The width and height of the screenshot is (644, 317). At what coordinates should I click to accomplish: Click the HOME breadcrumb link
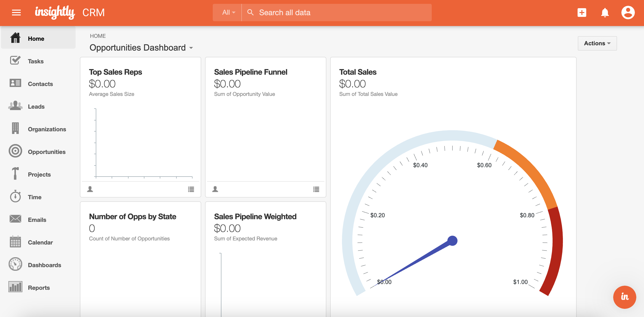(98, 36)
